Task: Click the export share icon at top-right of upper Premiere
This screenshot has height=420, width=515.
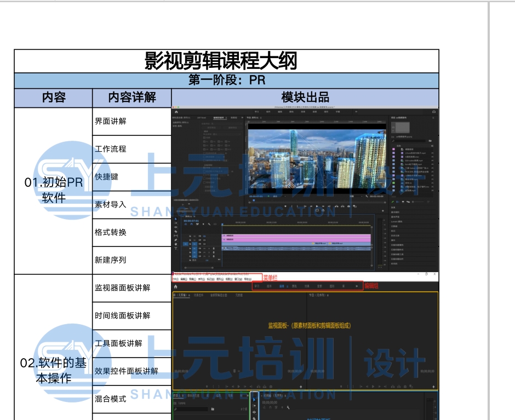Action: [x=434, y=112]
